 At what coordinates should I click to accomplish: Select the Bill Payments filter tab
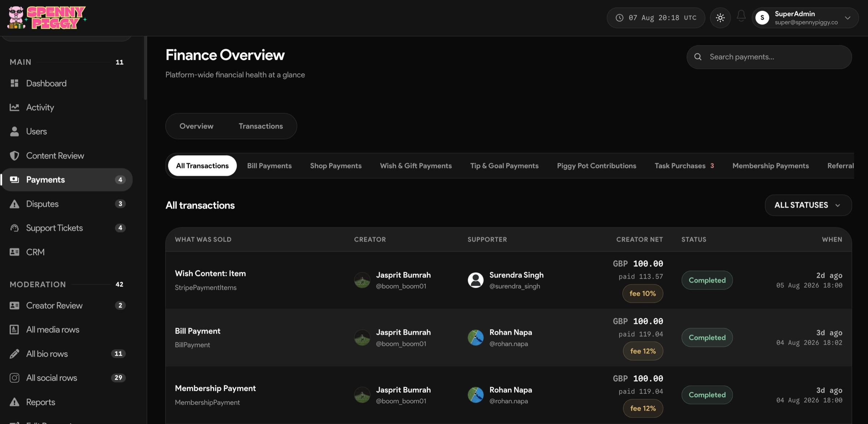click(x=269, y=166)
